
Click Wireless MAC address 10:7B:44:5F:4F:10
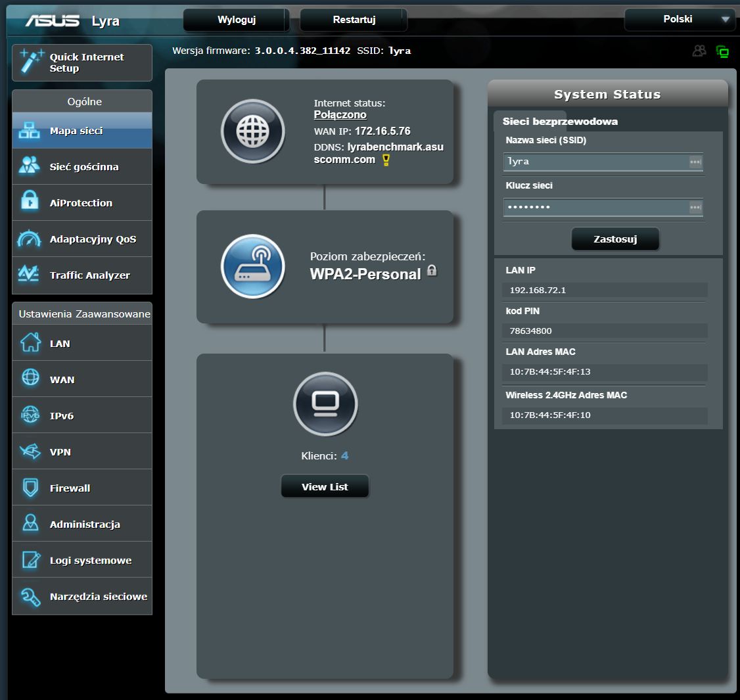click(x=550, y=415)
